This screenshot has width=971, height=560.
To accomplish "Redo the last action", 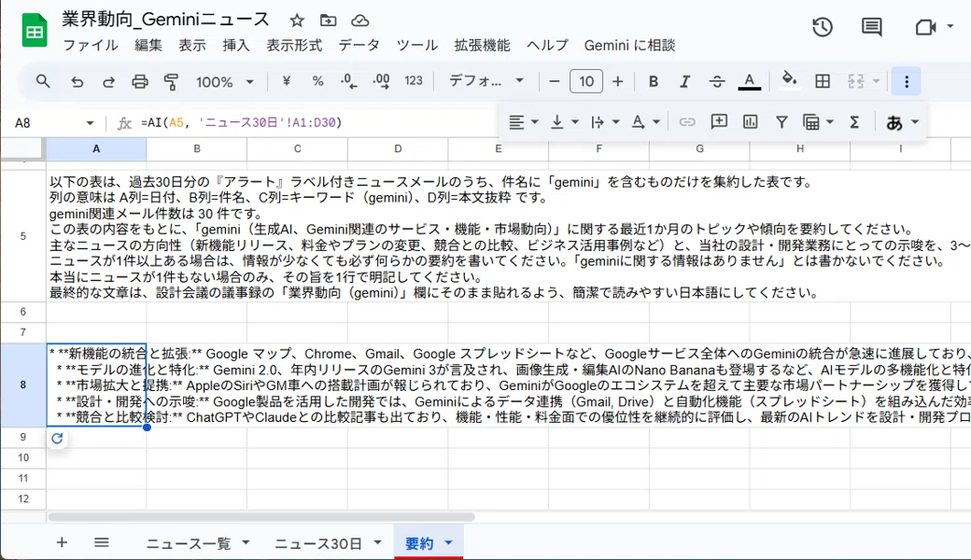I will (108, 81).
